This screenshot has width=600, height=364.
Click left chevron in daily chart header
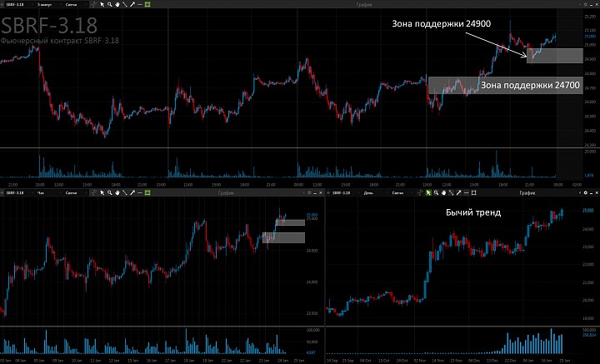pyautogui.click(x=580, y=192)
